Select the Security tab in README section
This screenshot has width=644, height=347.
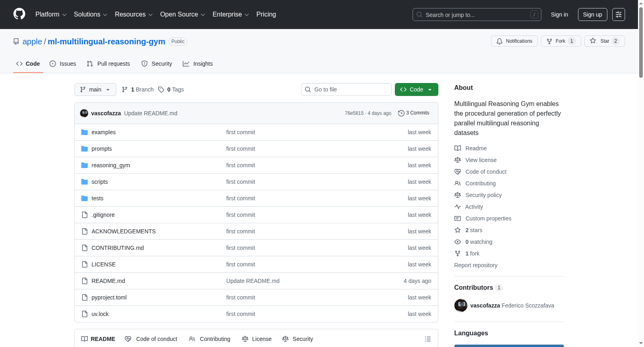pos(297,339)
